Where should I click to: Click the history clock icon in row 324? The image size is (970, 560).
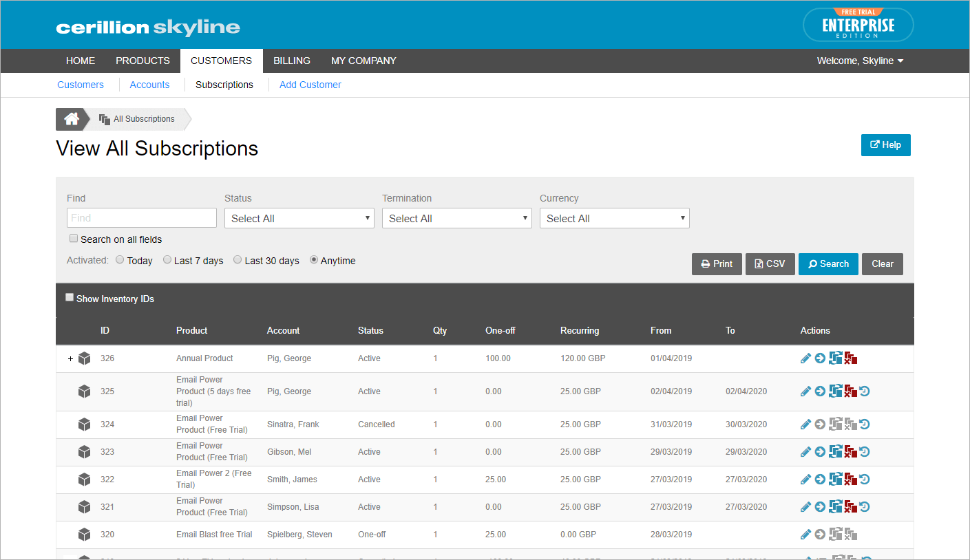(x=865, y=424)
